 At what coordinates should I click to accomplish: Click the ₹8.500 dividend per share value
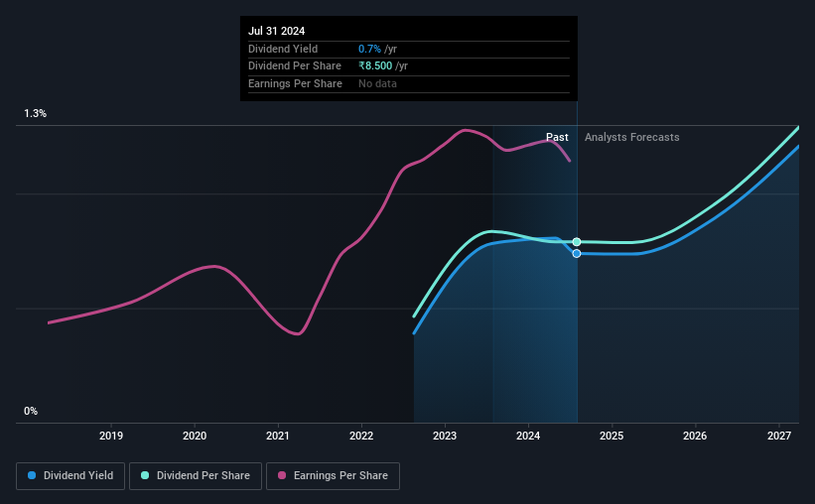(375, 66)
